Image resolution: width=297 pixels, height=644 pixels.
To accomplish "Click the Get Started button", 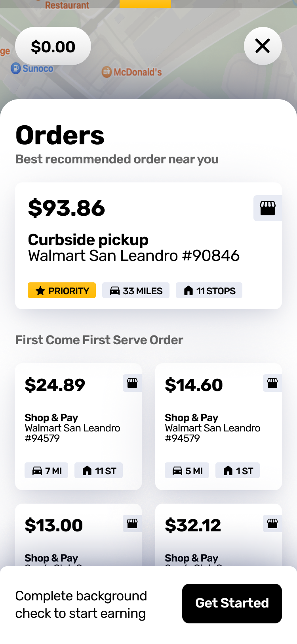I will 232,603.
